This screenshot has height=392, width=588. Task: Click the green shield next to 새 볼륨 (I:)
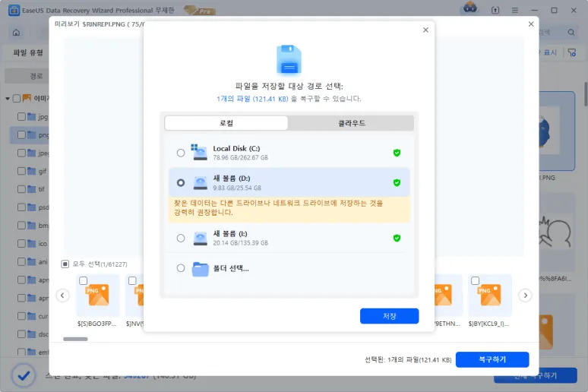(397, 238)
